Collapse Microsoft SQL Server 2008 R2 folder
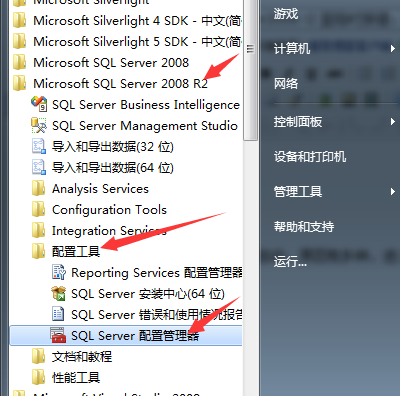The width and height of the screenshot is (400, 396). [120, 83]
